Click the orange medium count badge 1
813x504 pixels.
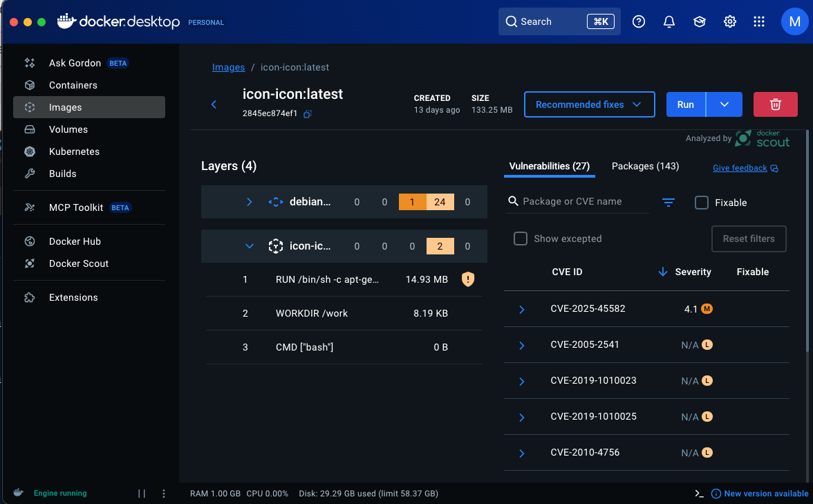point(412,202)
